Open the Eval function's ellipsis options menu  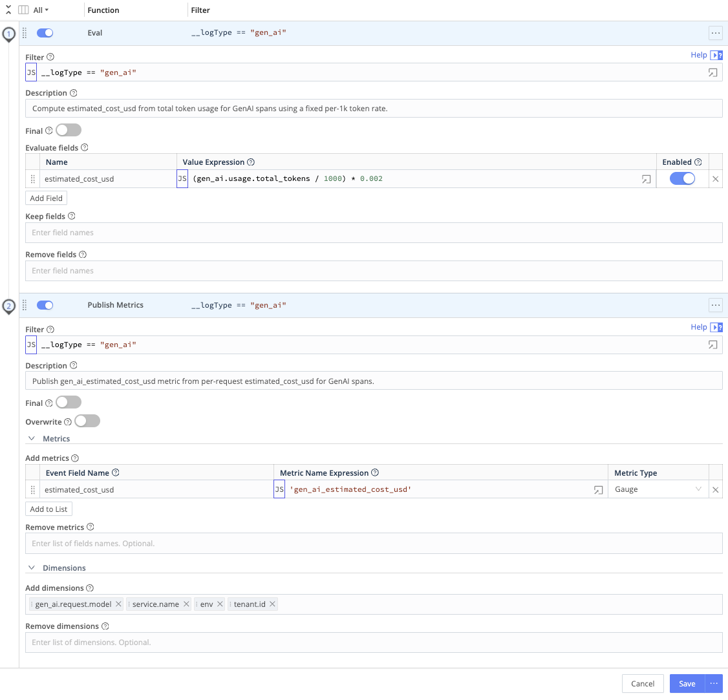pos(715,33)
